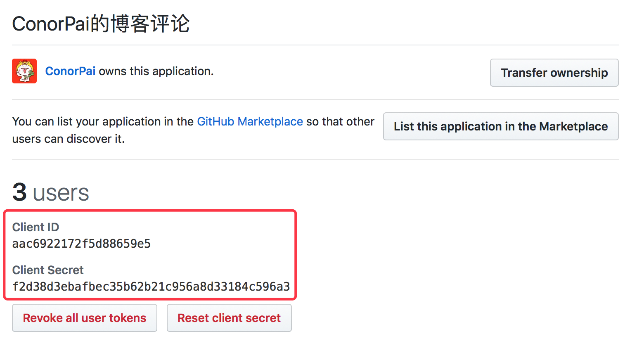This screenshot has height=341, width=644.
Task: Select the Client Secret hash value
Action: 151,287
